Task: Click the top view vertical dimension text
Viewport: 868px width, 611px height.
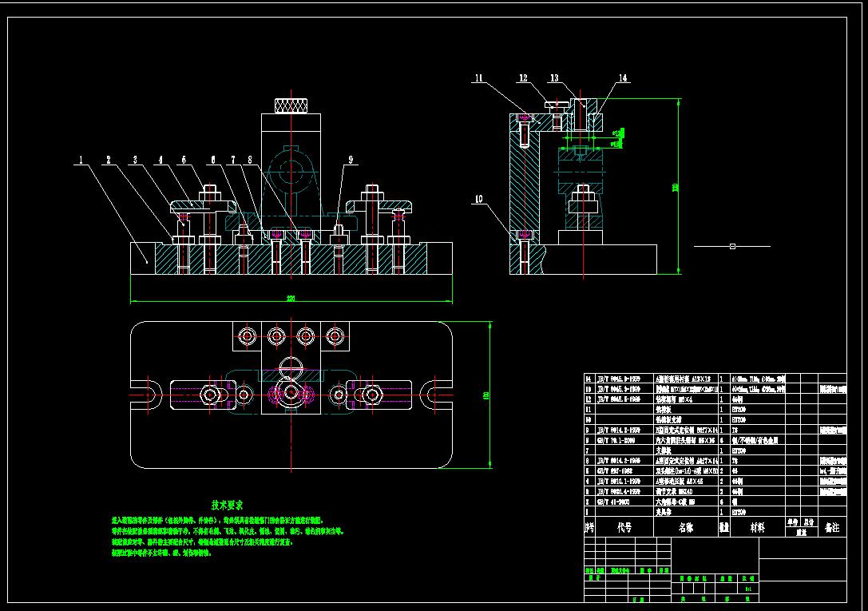Action: point(486,395)
